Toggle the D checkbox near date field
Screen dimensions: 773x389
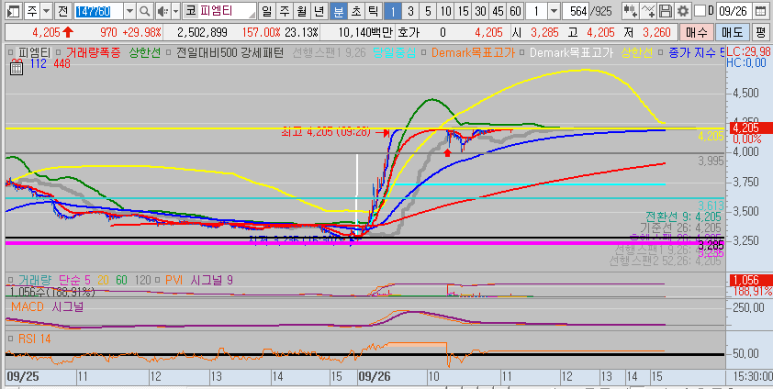(700, 11)
